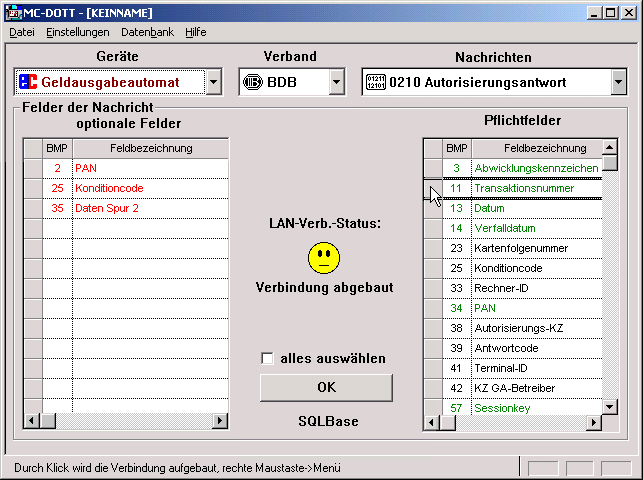Click 'Rechner-ID' in Pflichtfelder
Image resolution: width=643 pixels, height=480 pixels.
[501, 289]
